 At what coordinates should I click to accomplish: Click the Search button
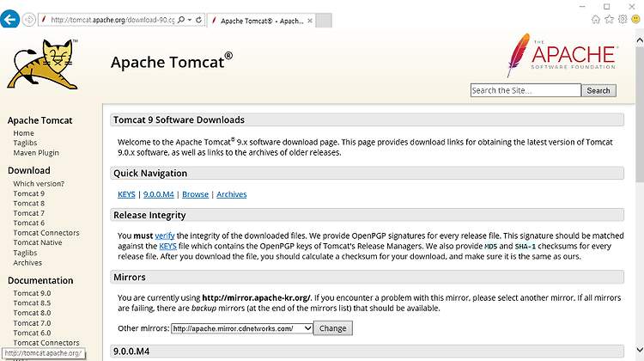point(598,90)
